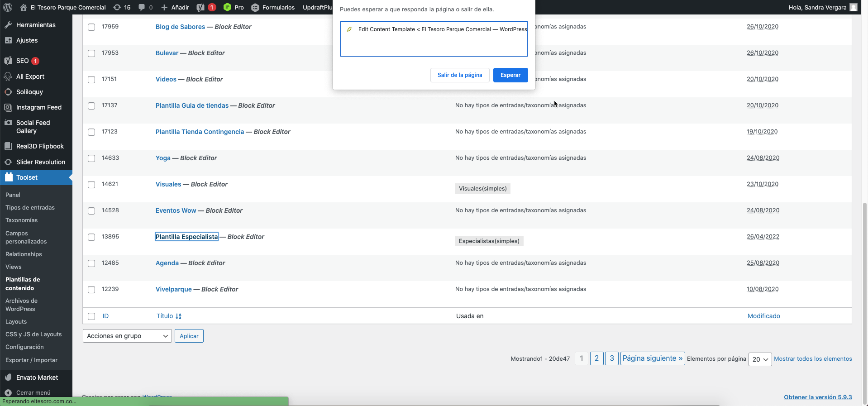868x406 pixels.
Task: Select Edit Content Template entry in dialog list
Action: tap(434, 29)
